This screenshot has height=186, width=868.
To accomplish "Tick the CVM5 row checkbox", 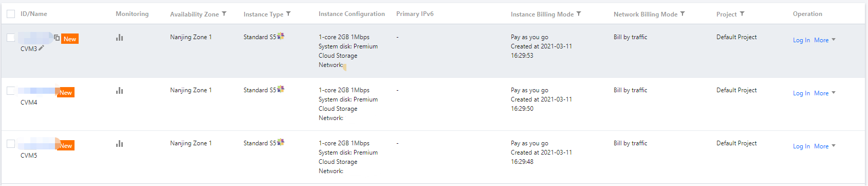I will click(x=11, y=144).
